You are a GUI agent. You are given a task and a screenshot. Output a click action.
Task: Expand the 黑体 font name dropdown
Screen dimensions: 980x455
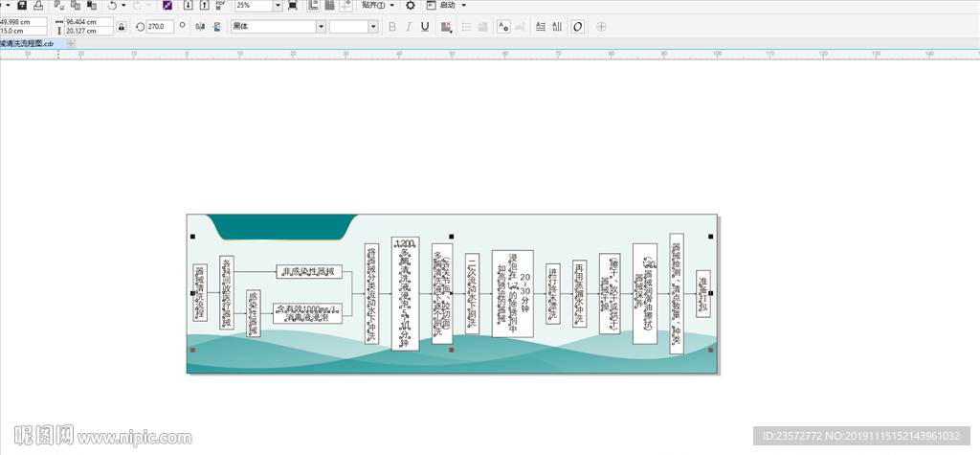(x=320, y=27)
